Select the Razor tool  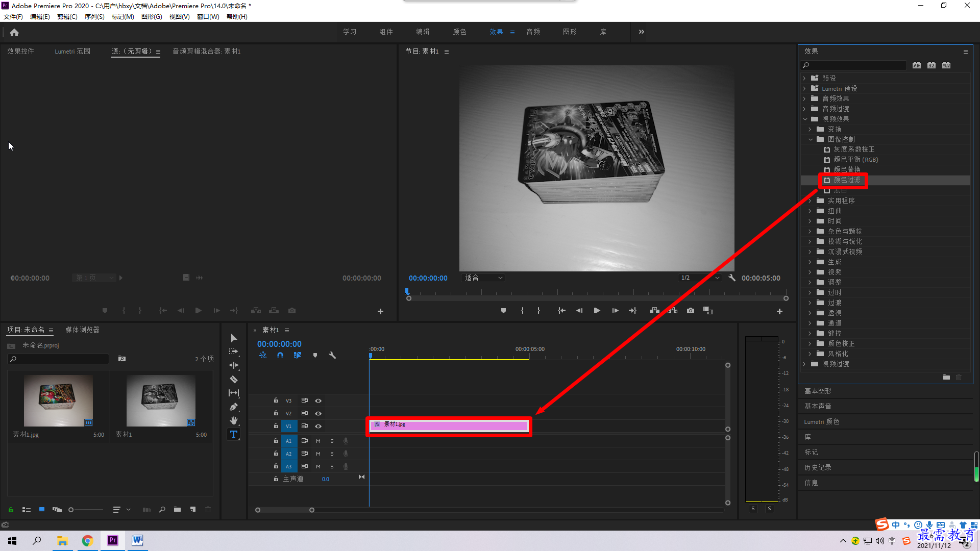pyautogui.click(x=234, y=379)
